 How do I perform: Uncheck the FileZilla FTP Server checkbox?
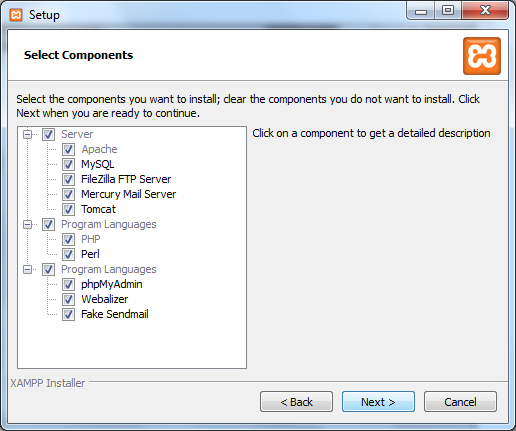(x=68, y=179)
